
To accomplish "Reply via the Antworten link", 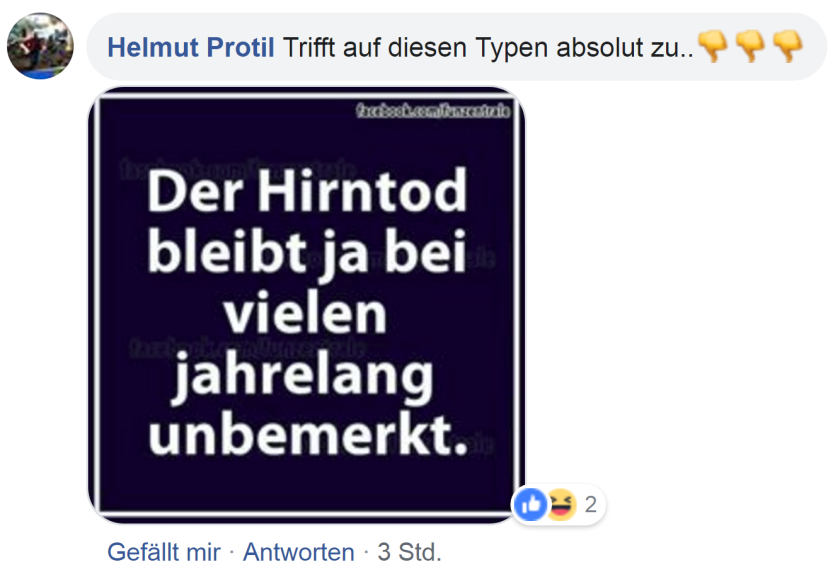I will pyautogui.click(x=298, y=552).
